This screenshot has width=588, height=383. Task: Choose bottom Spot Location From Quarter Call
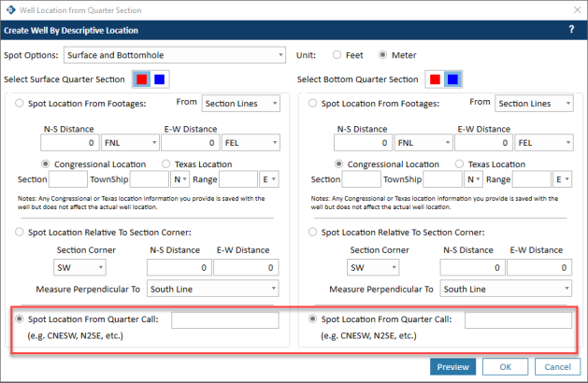[x=313, y=319]
